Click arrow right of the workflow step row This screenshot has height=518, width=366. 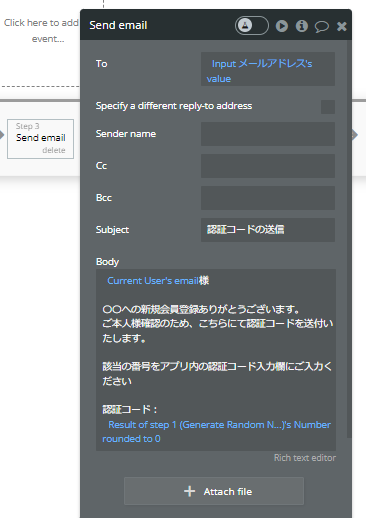355,135
